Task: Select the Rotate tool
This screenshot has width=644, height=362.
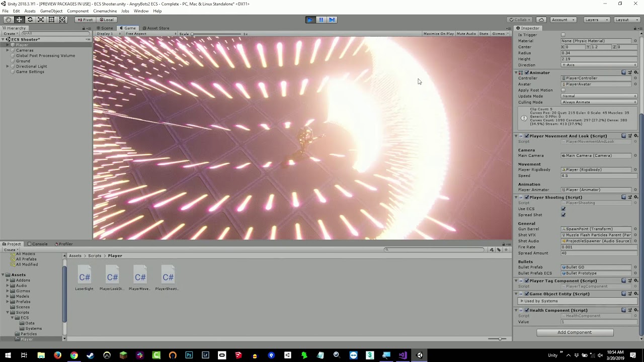Action: pos(30,20)
